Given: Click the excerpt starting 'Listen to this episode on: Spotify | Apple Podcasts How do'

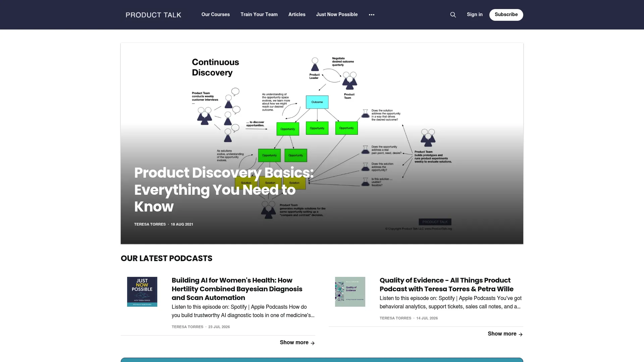Looking at the screenshot, I should [x=243, y=311].
